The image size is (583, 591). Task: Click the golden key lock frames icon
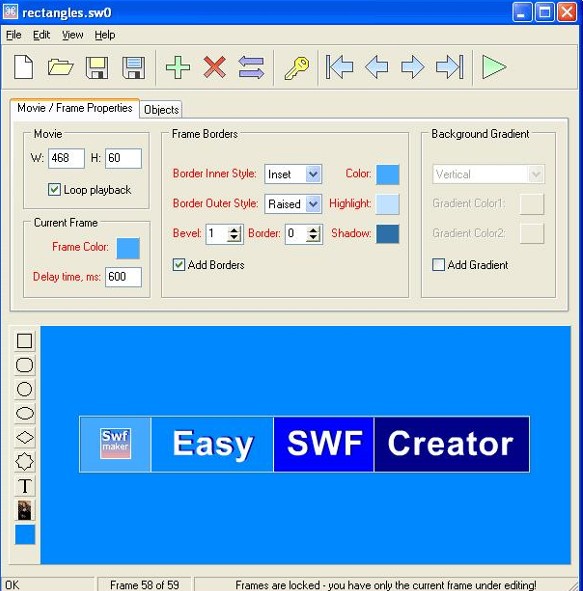(297, 68)
